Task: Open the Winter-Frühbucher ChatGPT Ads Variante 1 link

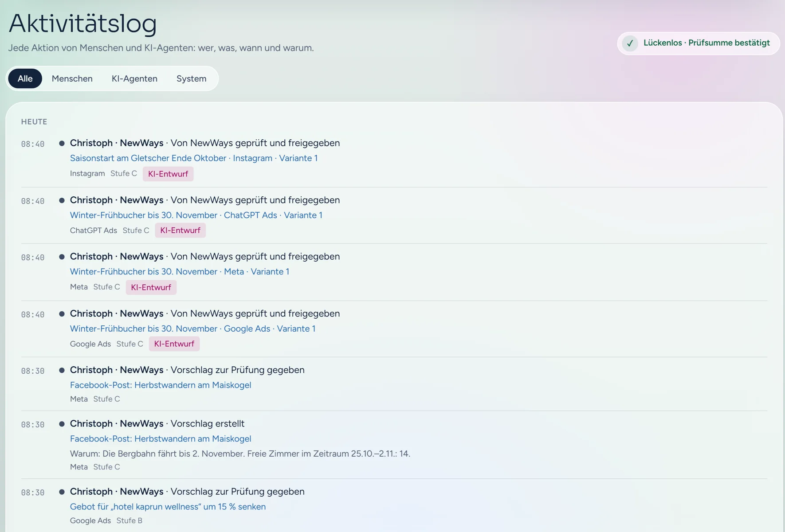Action: pos(196,215)
